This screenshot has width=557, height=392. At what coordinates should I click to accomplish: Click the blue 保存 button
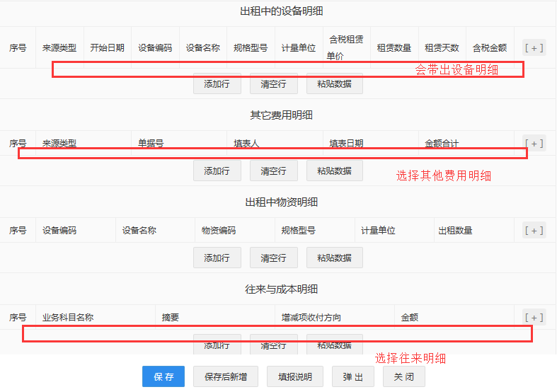coord(163,376)
